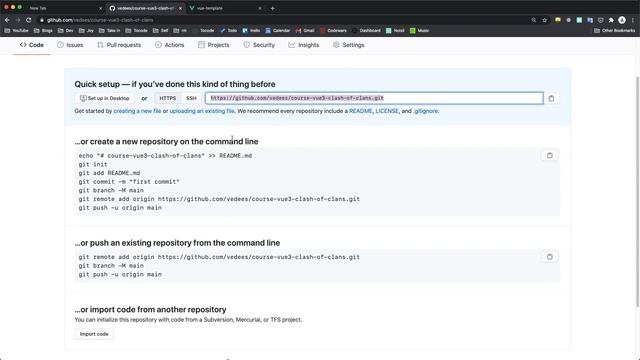The width and height of the screenshot is (640, 360).
Task: Open the Gmail bookmark
Action: click(x=305, y=31)
